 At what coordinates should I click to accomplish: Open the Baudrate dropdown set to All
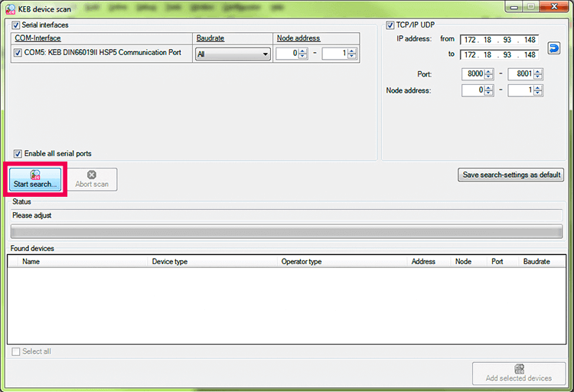pyautogui.click(x=233, y=54)
